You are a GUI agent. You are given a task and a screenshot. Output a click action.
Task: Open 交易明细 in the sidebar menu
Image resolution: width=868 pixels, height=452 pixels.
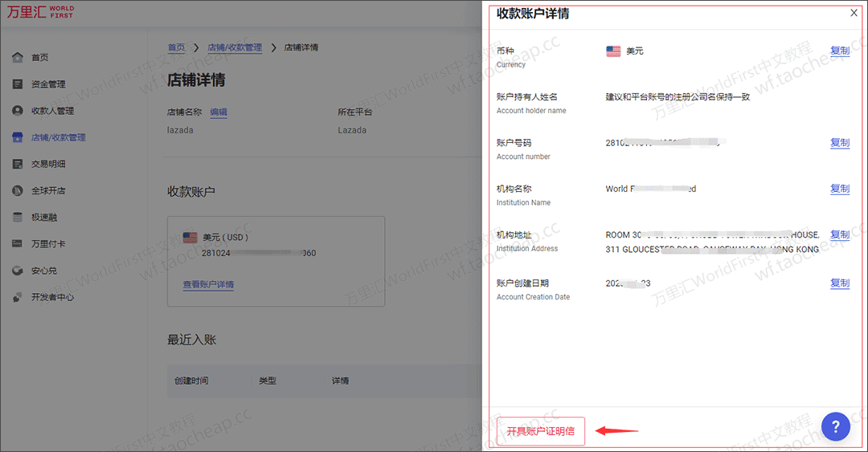(x=48, y=164)
